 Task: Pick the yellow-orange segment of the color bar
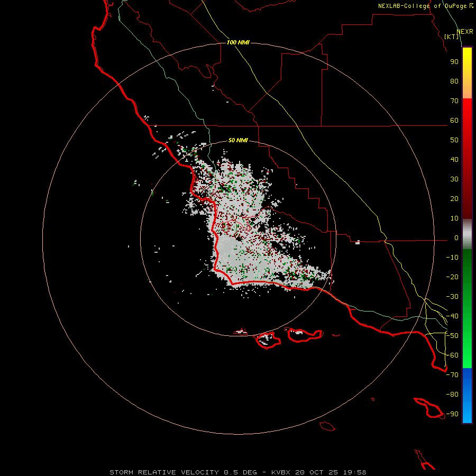tap(467, 73)
